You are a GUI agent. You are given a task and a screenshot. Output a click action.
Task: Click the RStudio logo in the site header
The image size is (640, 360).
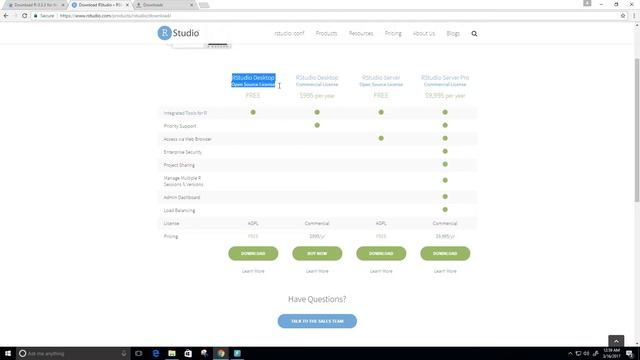(178, 33)
